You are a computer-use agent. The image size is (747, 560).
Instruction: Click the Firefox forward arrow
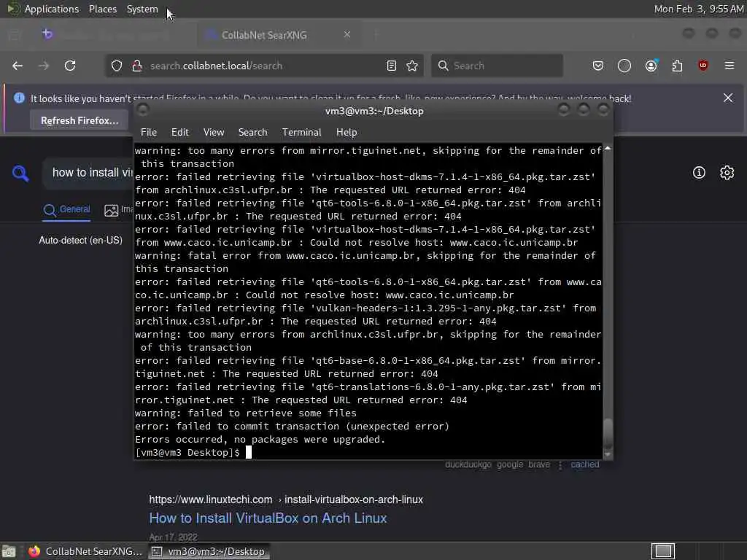pyautogui.click(x=44, y=66)
